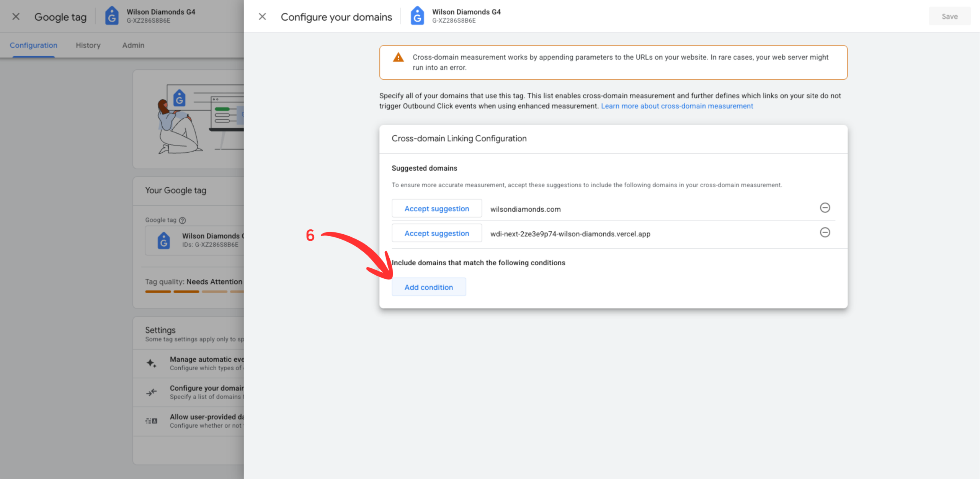Save the domain configuration
The width and height of the screenshot is (980, 479).
[949, 16]
